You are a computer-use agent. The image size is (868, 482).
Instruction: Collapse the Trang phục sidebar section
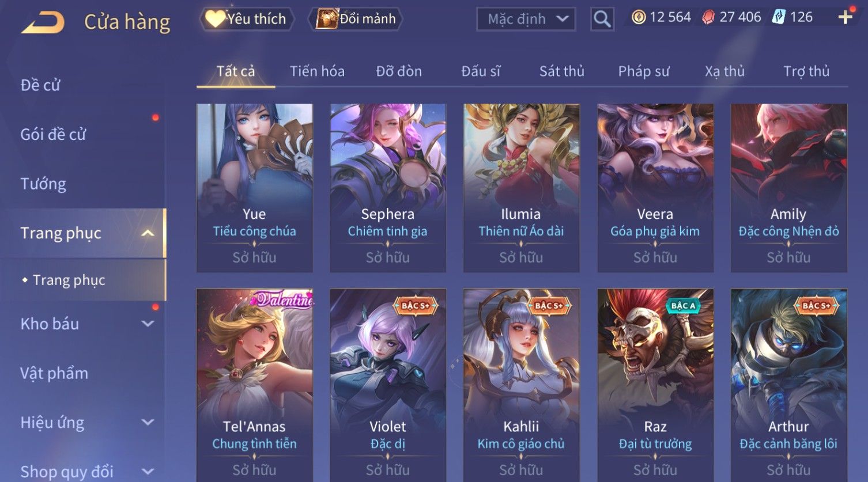click(148, 233)
